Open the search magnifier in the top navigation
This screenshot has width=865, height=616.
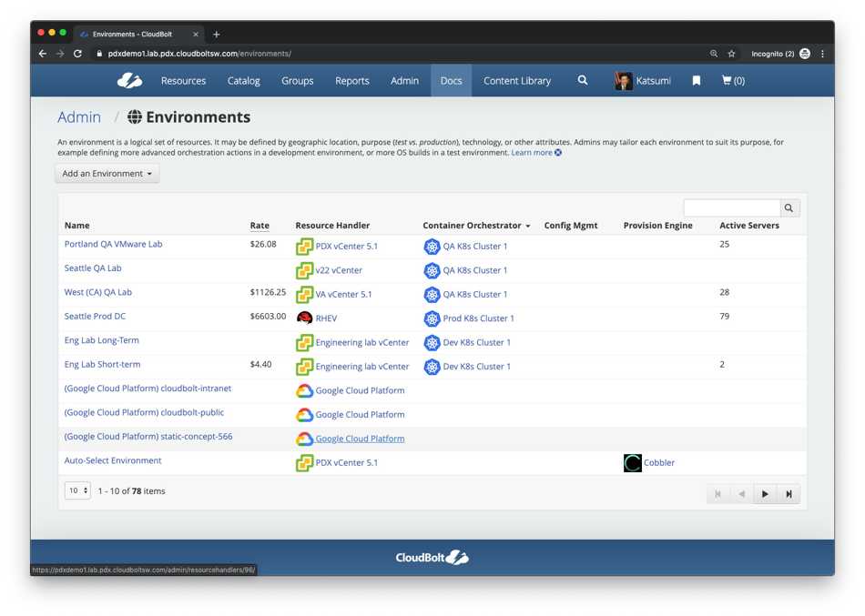point(583,80)
